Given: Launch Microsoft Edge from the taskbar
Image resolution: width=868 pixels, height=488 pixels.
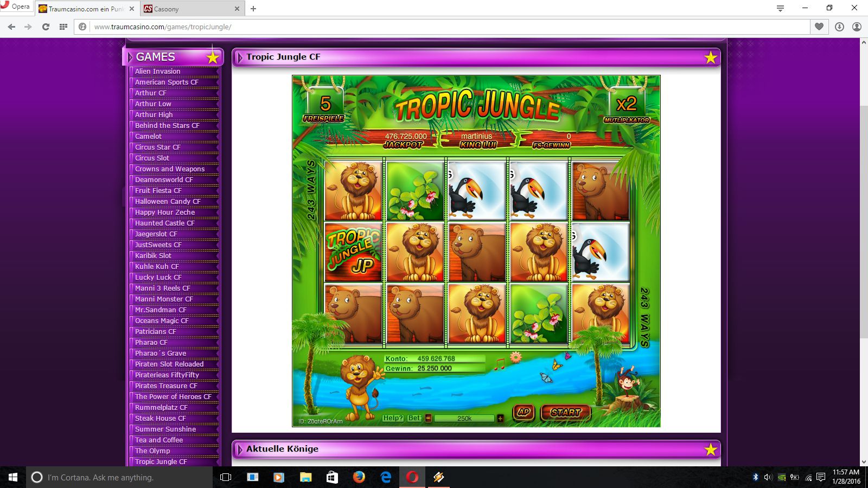Looking at the screenshot, I should pyautogui.click(x=386, y=477).
